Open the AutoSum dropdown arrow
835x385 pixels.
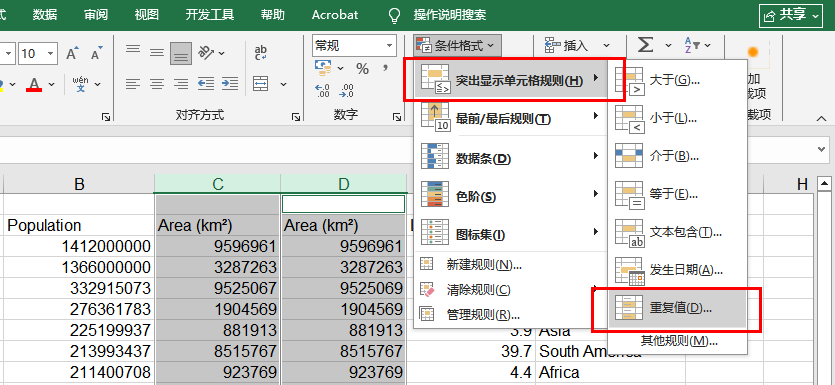668,46
